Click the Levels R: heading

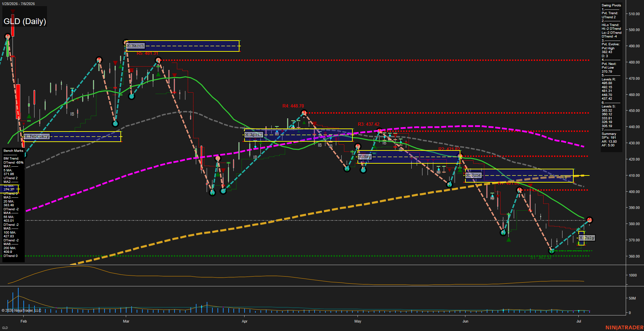pos(608,79)
